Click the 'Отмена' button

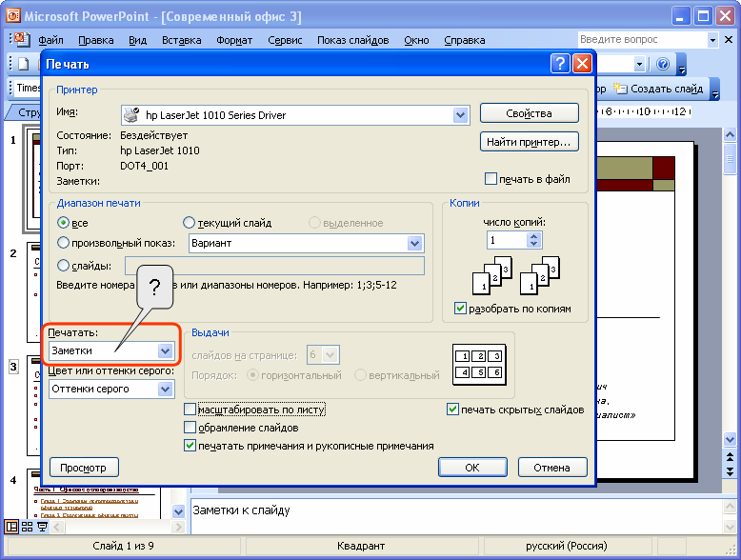(x=552, y=468)
